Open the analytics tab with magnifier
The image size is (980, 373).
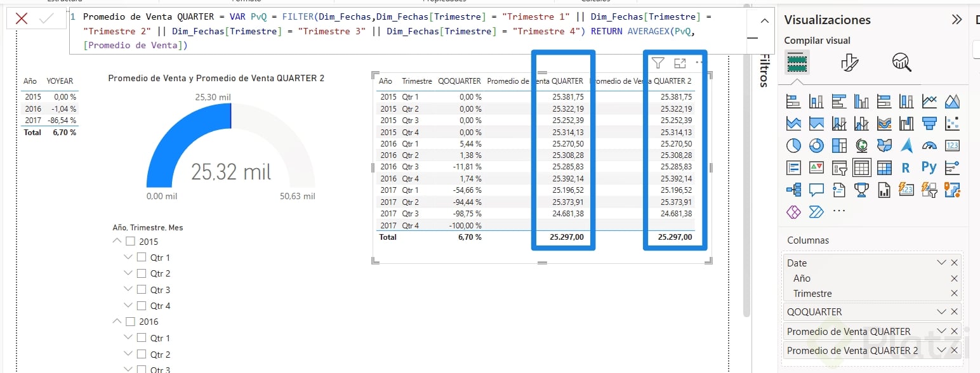[x=901, y=62]
